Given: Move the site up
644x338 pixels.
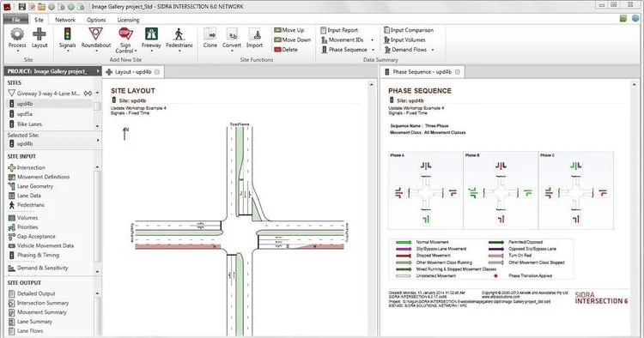Looking at the screenshot, I should (289, 30).
